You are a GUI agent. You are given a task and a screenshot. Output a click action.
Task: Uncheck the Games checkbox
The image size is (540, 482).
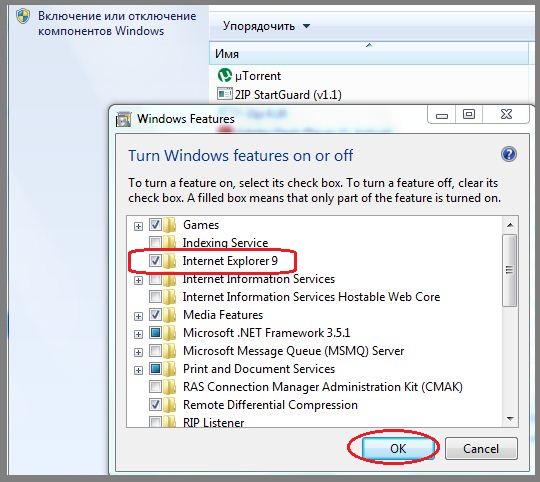tap(155, 225)
